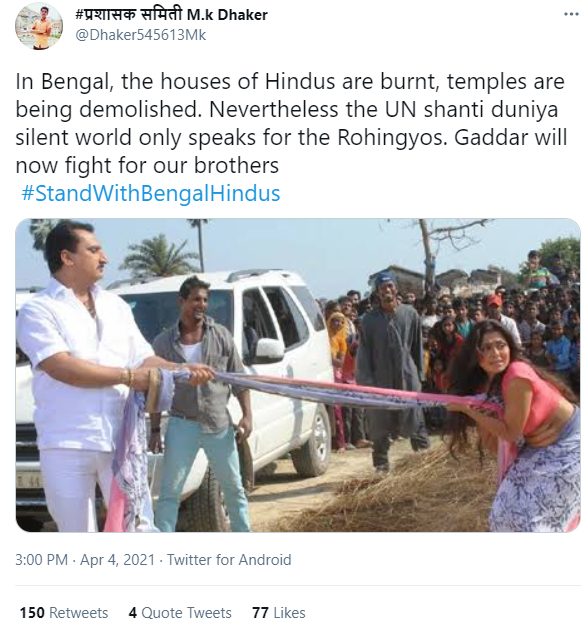Click the 3:00 PM timestamp
The image size is (588, 630).
pyautogui.click(x=41, y=560)
